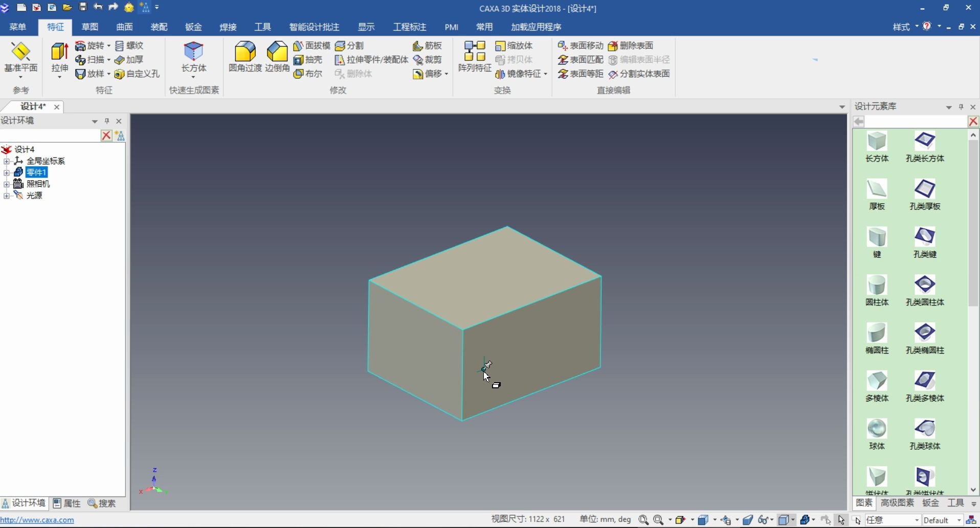Click 拉伸零件/装配体 tool
The image size is (980, 528).
pos(372,59)
